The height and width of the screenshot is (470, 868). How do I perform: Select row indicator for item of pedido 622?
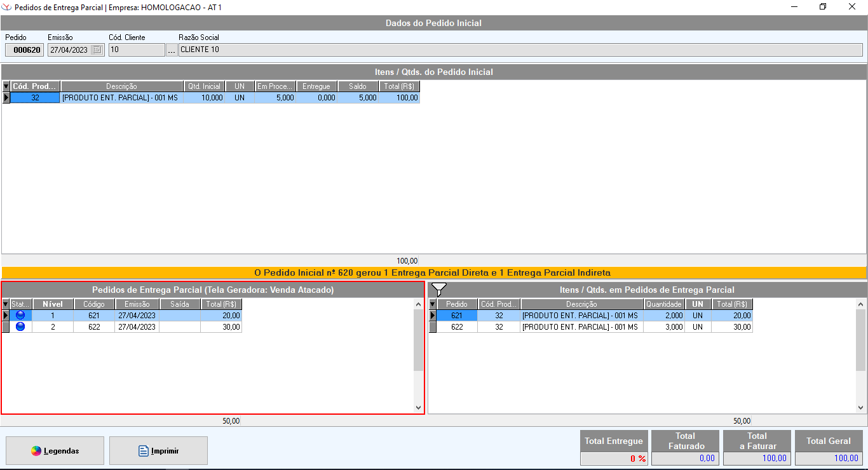pyautogui.click(x=433, y=326)
